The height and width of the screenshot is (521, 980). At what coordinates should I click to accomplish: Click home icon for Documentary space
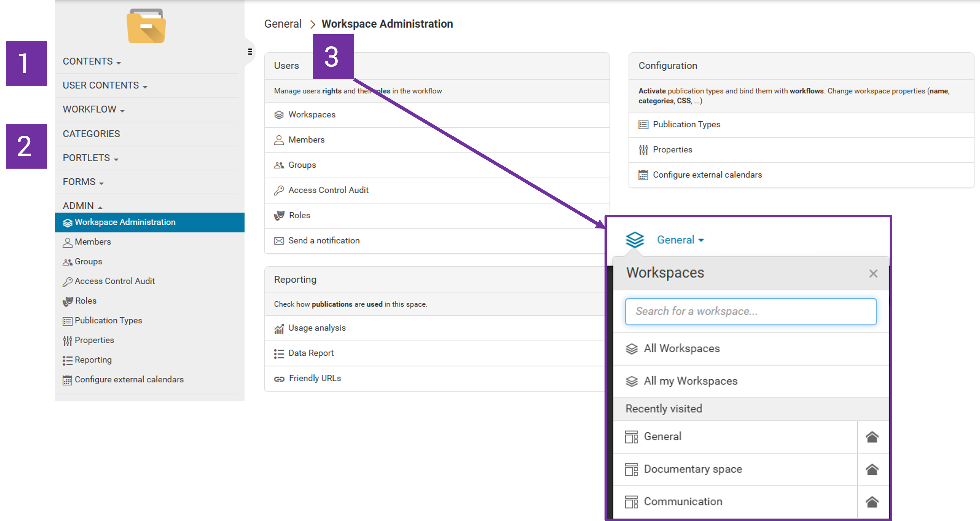872,469
